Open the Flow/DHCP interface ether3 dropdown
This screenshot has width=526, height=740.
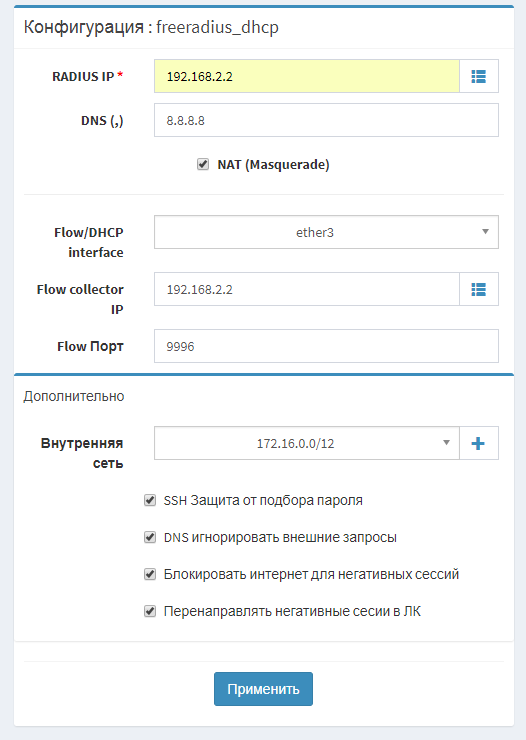pos(326,232)
